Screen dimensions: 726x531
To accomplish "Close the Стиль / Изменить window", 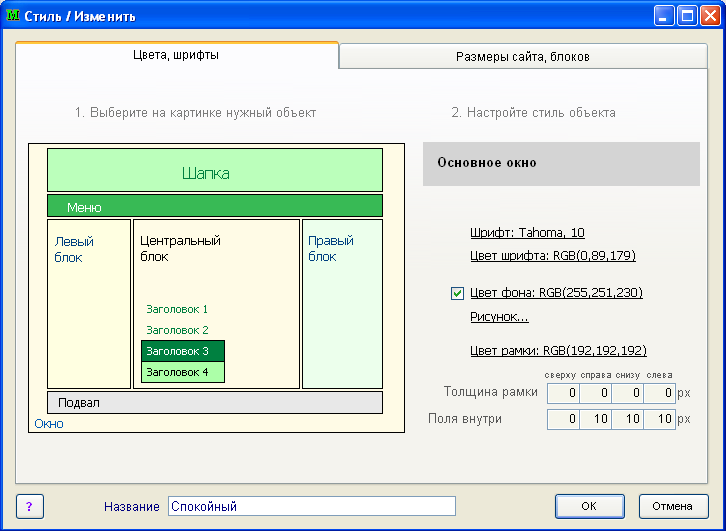I will click(710, 16).
